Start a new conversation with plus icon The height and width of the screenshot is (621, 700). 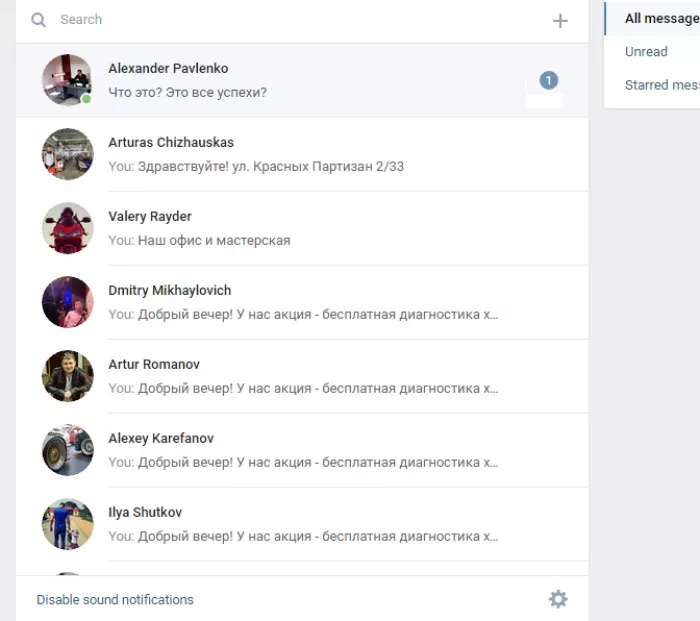point(560,21)
